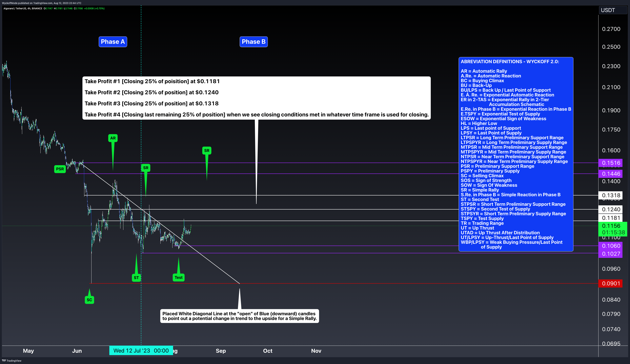Click the 0.0840 price axis value

click(x=611, y=300)
